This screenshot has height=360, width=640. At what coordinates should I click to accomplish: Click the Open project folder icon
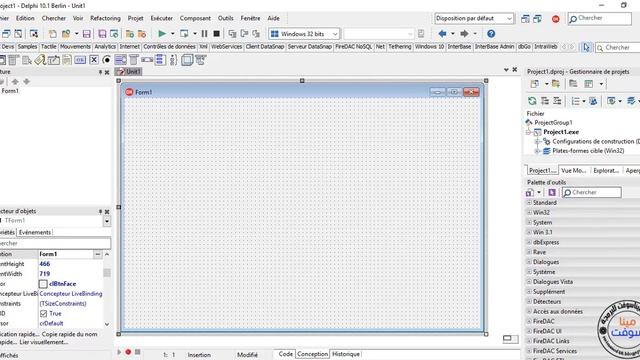click(x=130, y=34)
